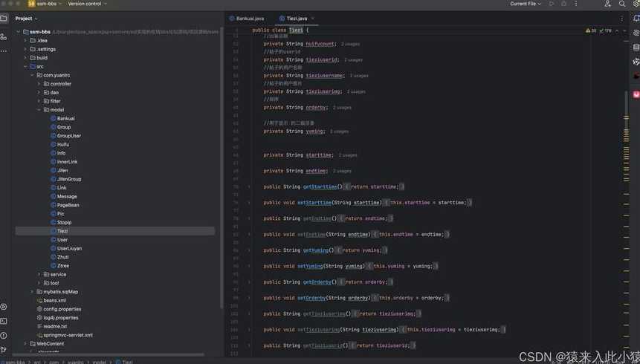Expand the controller package

[x=39, y=84]
